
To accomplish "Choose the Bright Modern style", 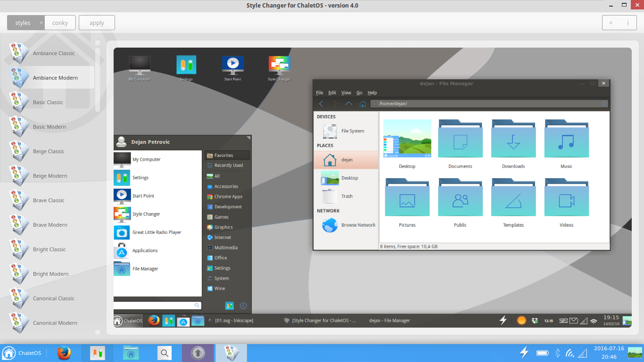I will tap(51, 274).
